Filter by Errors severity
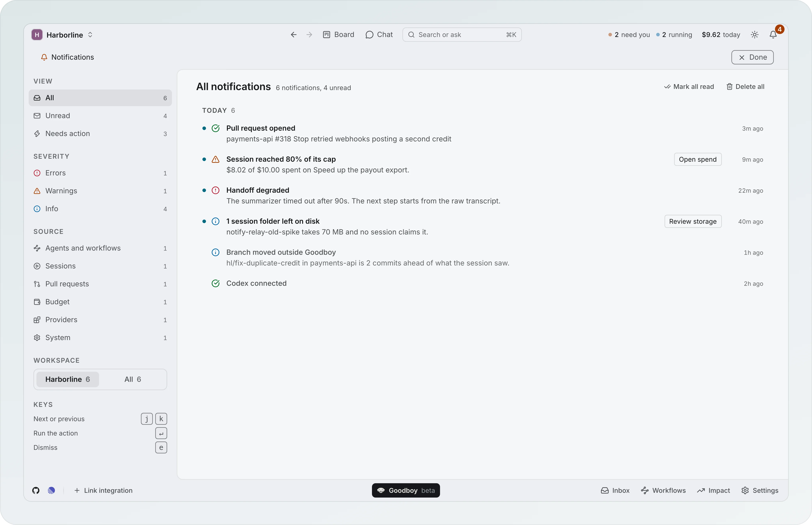Viewport: 812px width, 525px height. click(100, 173)
